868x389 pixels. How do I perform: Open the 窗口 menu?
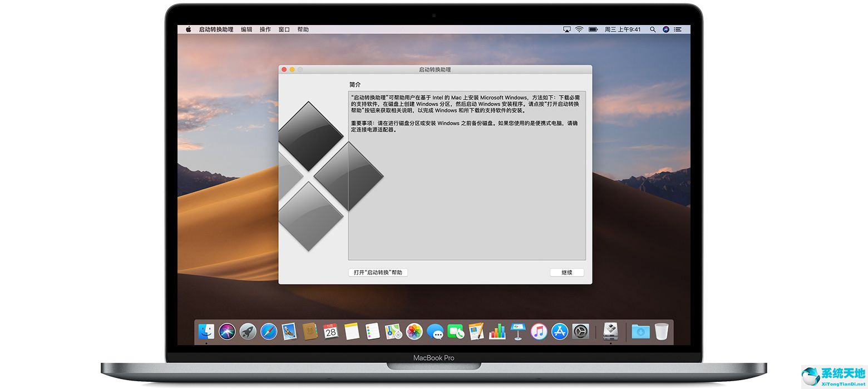point(284,29)
